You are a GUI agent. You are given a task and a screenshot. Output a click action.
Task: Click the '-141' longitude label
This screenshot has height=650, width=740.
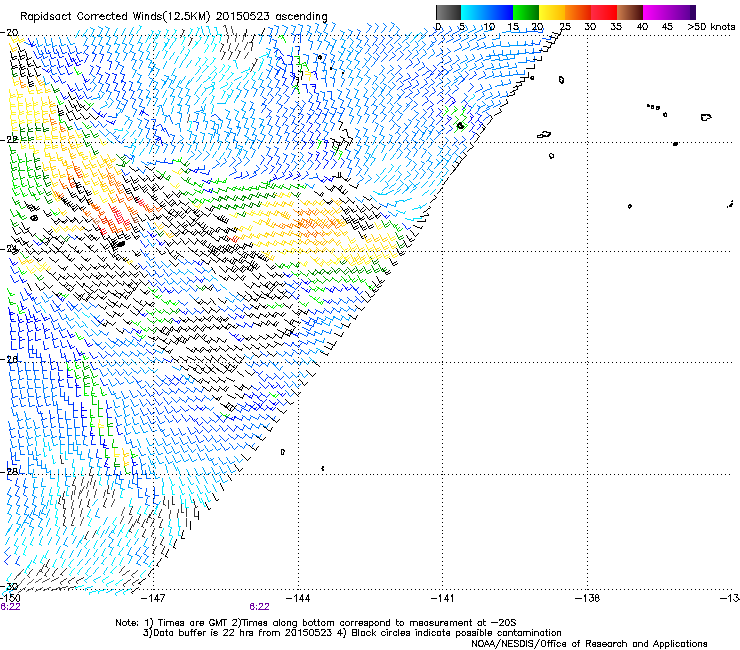[x=442, y=598]
